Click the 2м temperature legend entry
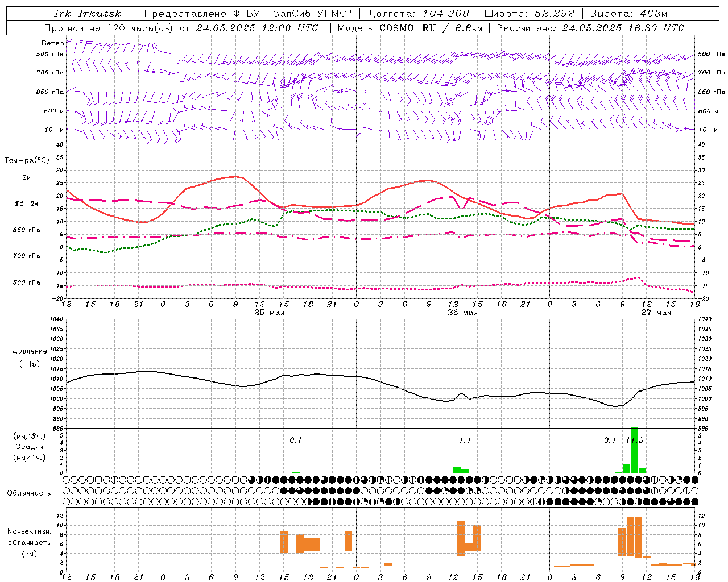The height and width of the screenshot is (582, 728). (27, 177)
